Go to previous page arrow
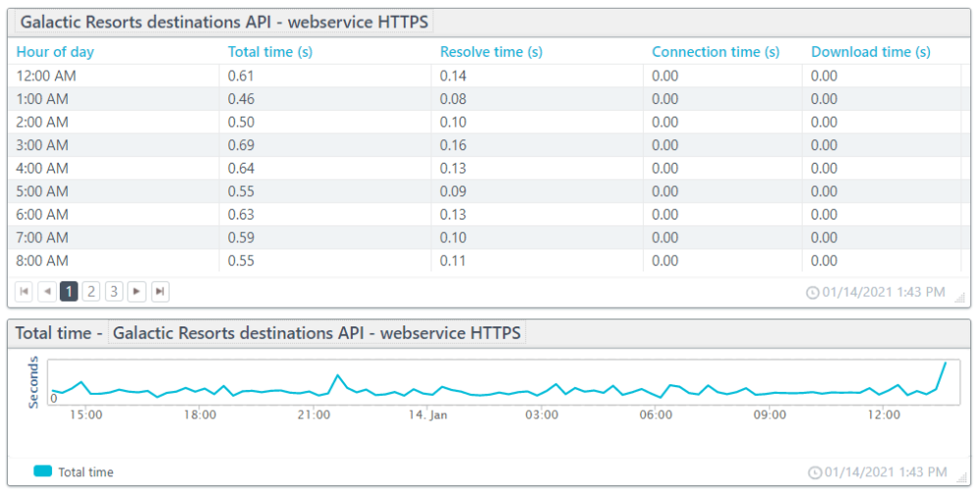Image resolution: width=980 pixels, height=493 pixels. [47, 291]
